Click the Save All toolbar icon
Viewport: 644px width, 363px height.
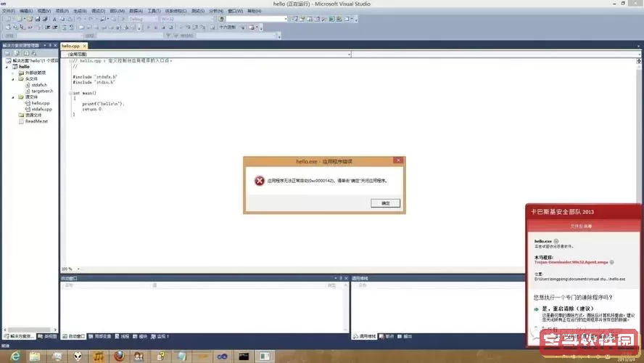45,19
